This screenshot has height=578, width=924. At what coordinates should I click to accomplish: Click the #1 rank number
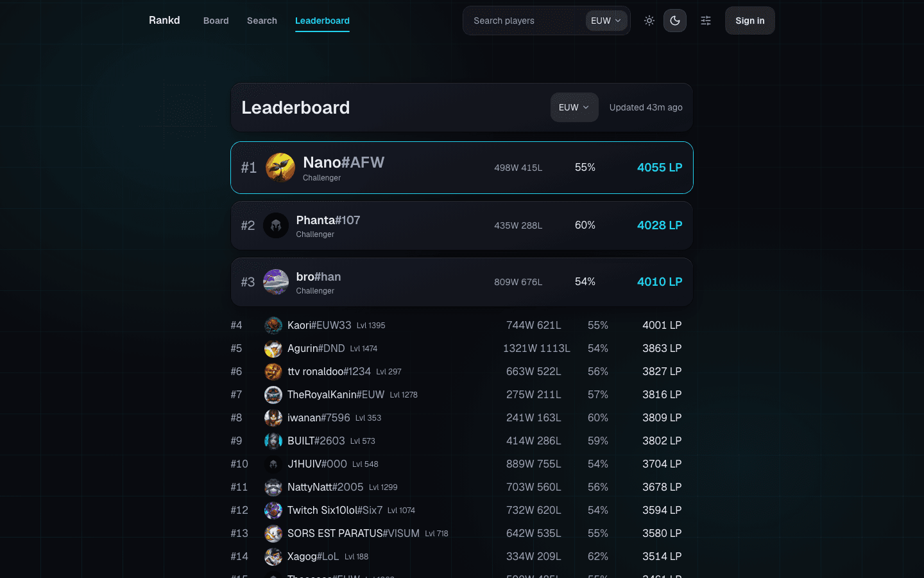point(249,168)
